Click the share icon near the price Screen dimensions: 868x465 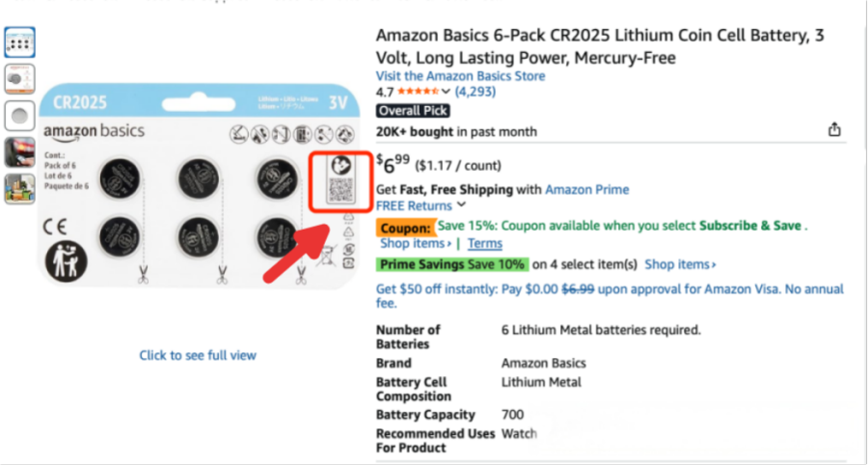[835, 130]
